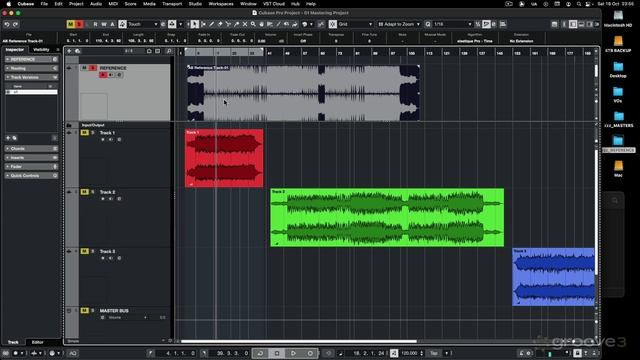Mute Track 1 with its M button
Viewport: 640px width, 360px height.
pyautogui.click(x=84, y=133)
